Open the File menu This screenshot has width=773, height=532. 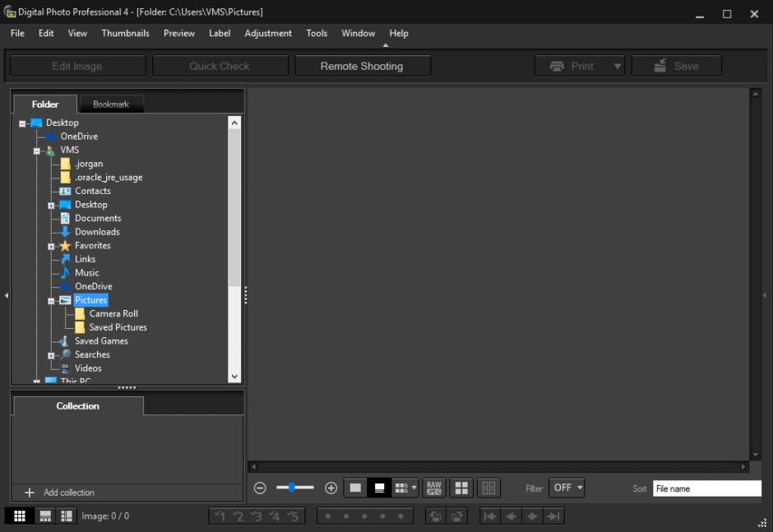[x=17, y=33]
